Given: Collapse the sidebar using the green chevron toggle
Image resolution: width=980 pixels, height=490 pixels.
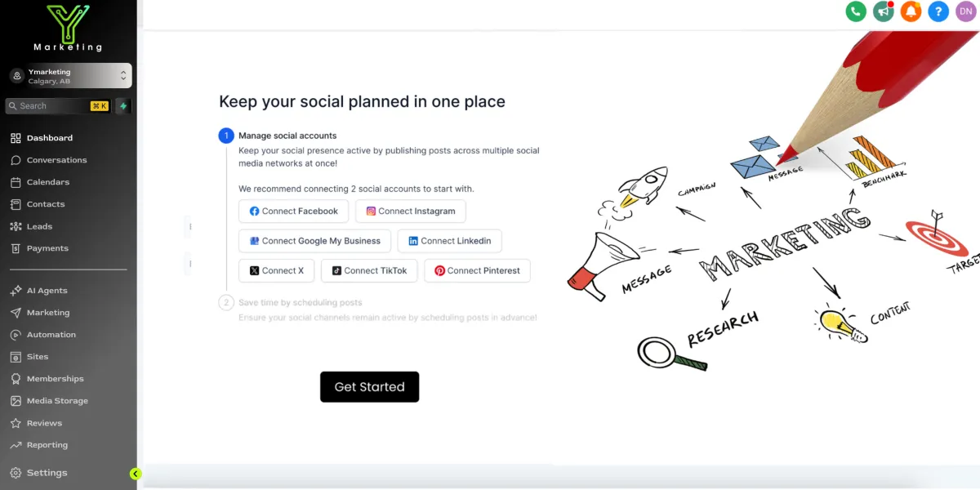Looking at the screenshot, I should [135, 474].
